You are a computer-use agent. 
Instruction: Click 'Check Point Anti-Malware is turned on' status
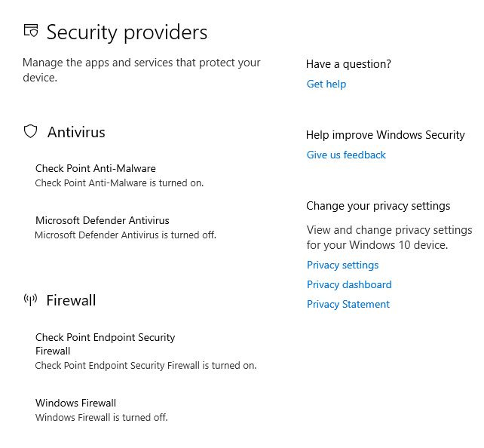(119, 183)
